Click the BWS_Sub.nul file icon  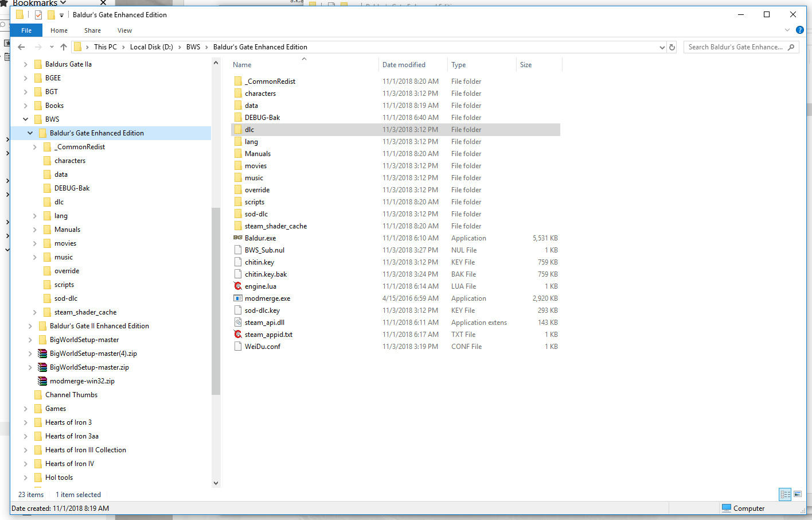coord(238,250)
